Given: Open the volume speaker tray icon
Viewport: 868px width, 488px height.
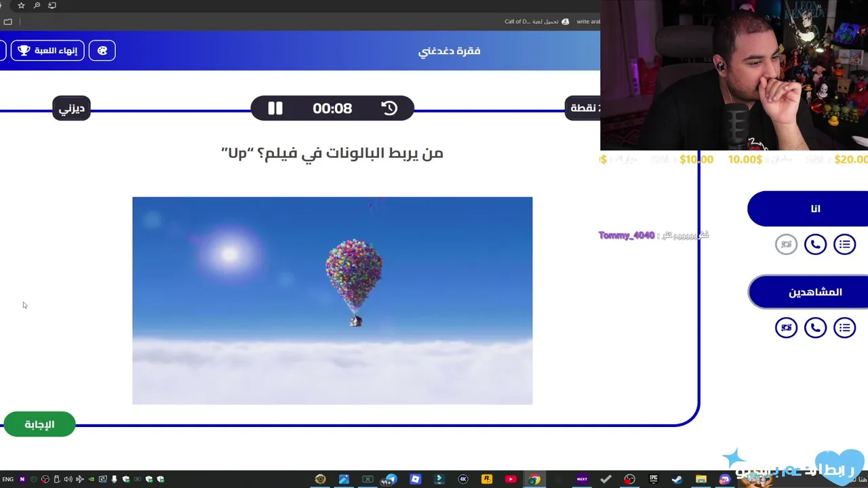Looking at the screenshot, I should click(x=68, y=479).
